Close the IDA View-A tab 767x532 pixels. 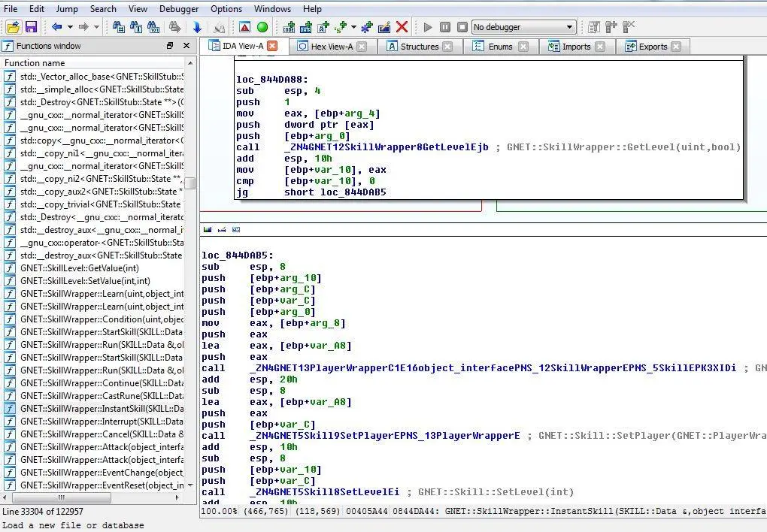point(272,46)
